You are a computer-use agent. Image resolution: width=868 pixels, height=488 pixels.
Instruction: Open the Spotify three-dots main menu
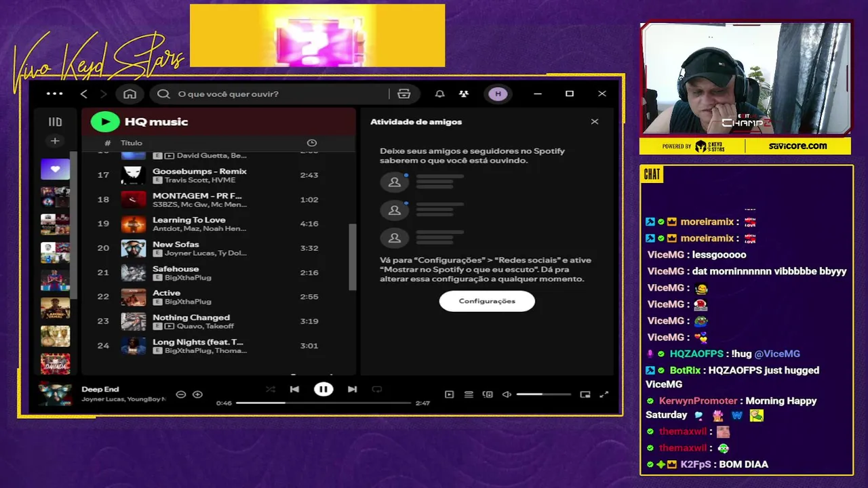[55, 94]
